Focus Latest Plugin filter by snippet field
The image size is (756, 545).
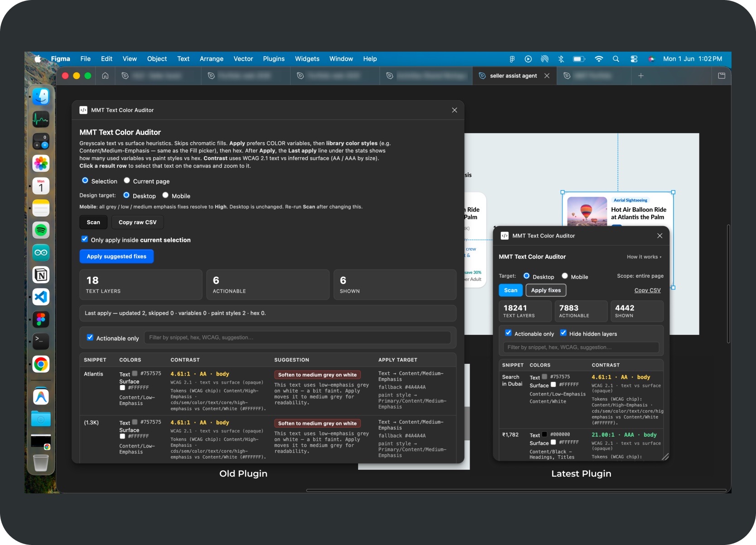coord(581,347)
